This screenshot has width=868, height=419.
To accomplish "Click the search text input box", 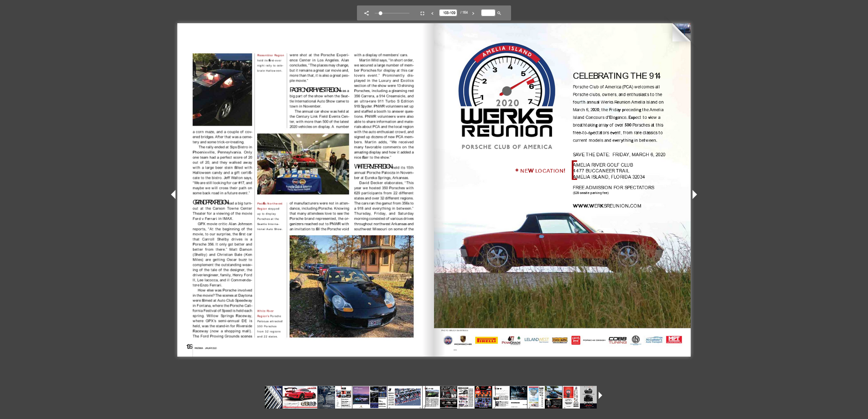I will tap(488, 13).
